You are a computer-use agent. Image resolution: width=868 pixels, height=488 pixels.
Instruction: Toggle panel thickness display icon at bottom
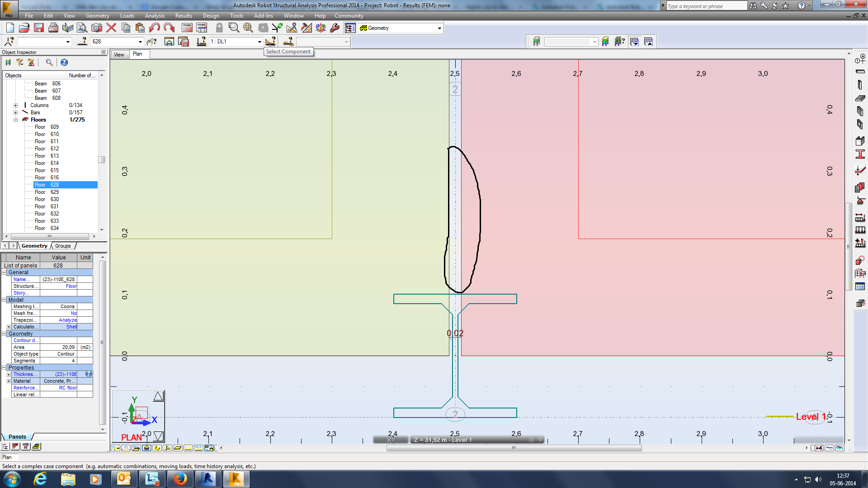click(x=178, y=448)
